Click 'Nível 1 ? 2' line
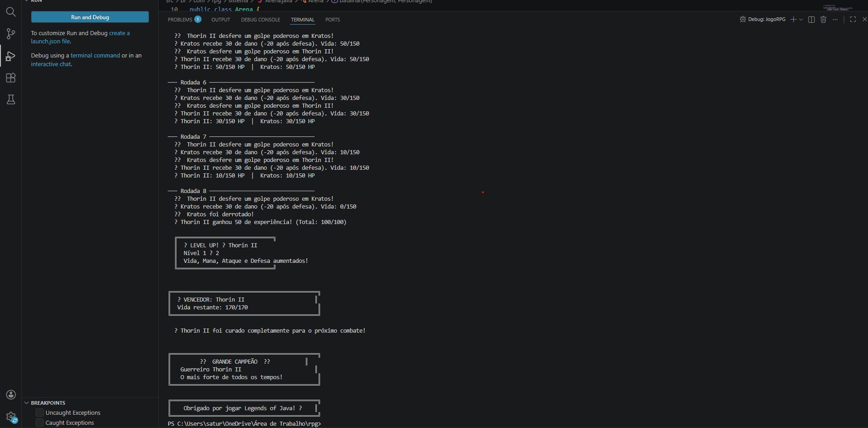 (201, 253)
